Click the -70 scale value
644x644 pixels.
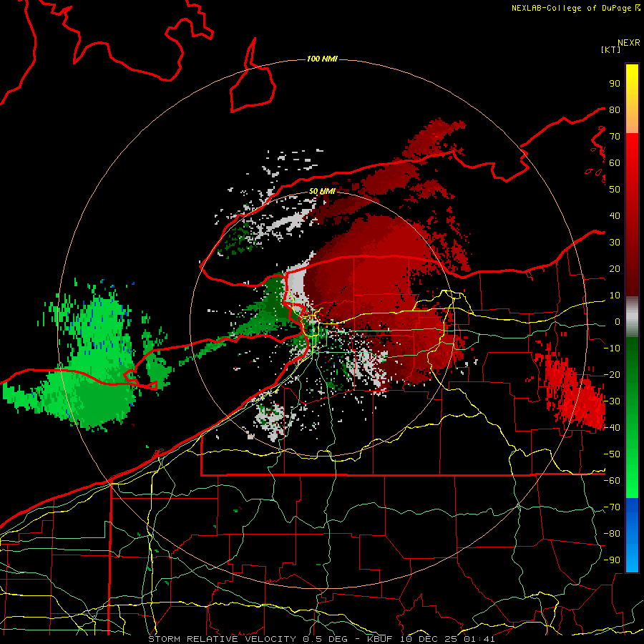pyautogui.click(x=612, y=507)
